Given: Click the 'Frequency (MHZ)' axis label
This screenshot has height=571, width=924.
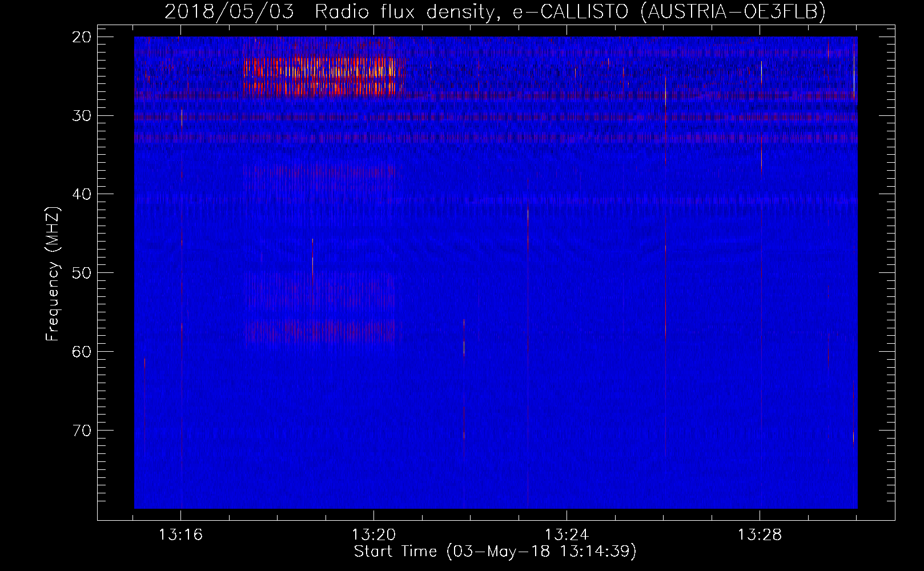Looking at the screenshot, I should coord(53,274).
